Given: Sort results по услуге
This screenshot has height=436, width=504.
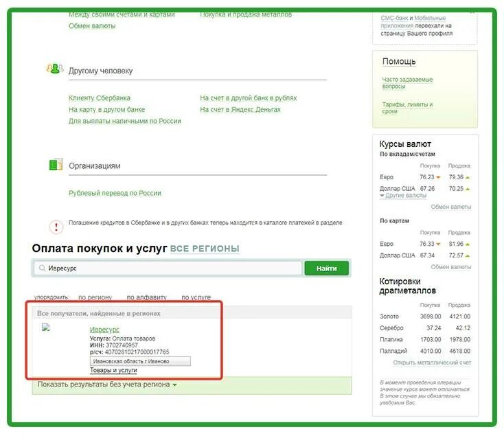Looking at the screenshot, I should [x=196, y=297].
